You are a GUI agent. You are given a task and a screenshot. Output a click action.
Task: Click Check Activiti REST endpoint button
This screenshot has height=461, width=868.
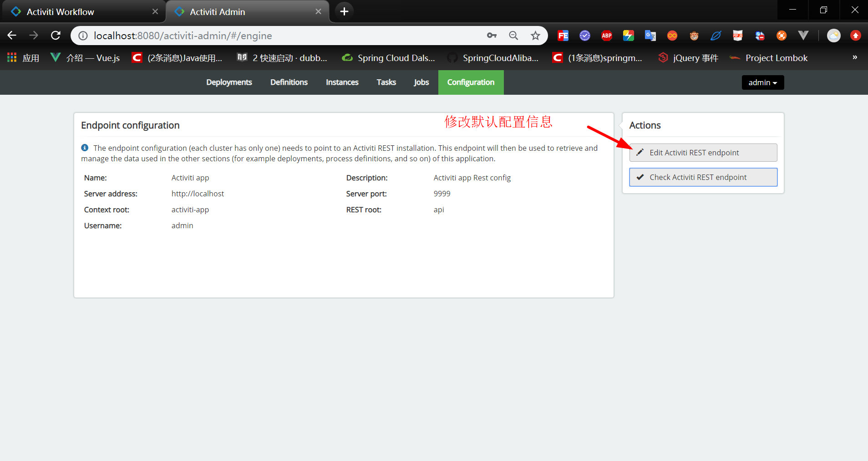click(703, 177)
